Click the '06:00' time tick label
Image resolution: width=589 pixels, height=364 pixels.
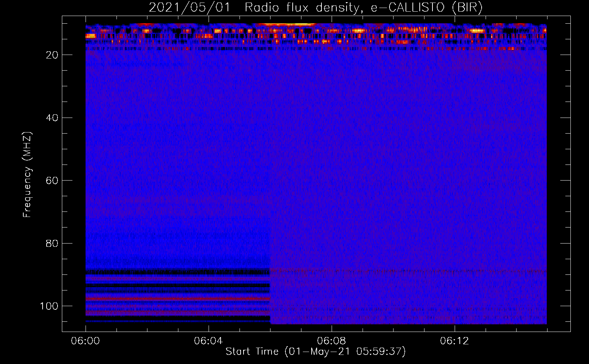coord(86,341)
